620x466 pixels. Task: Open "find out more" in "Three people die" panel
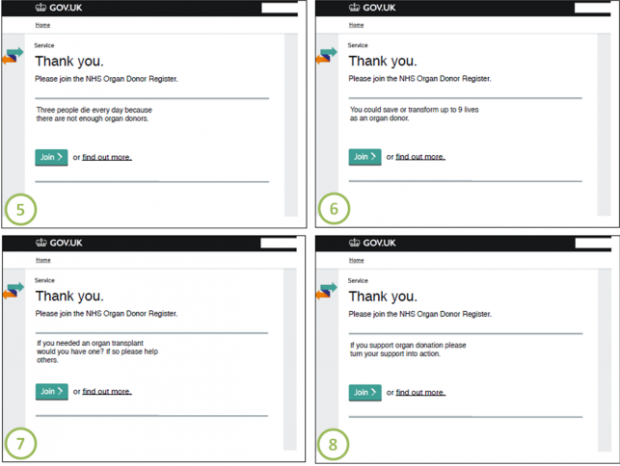[107, 157]
